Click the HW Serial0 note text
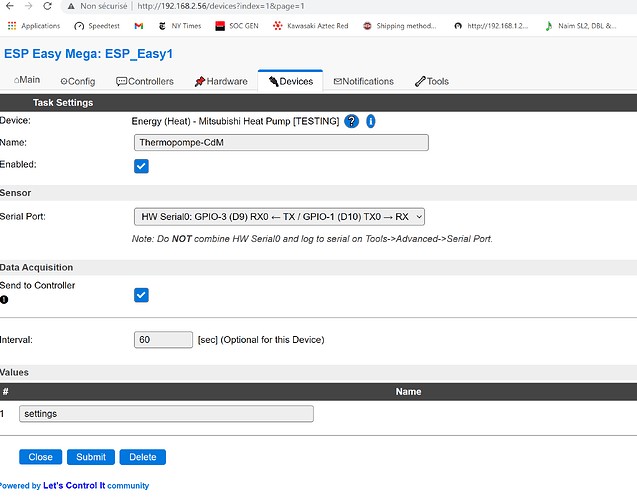The height and width of the screenshot is (500, 637). pyautogui.click(x=312, y=239)
